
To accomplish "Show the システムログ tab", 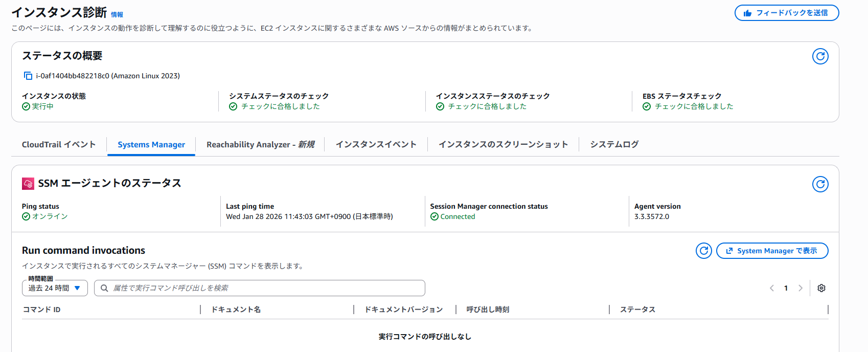I will 614,145.
